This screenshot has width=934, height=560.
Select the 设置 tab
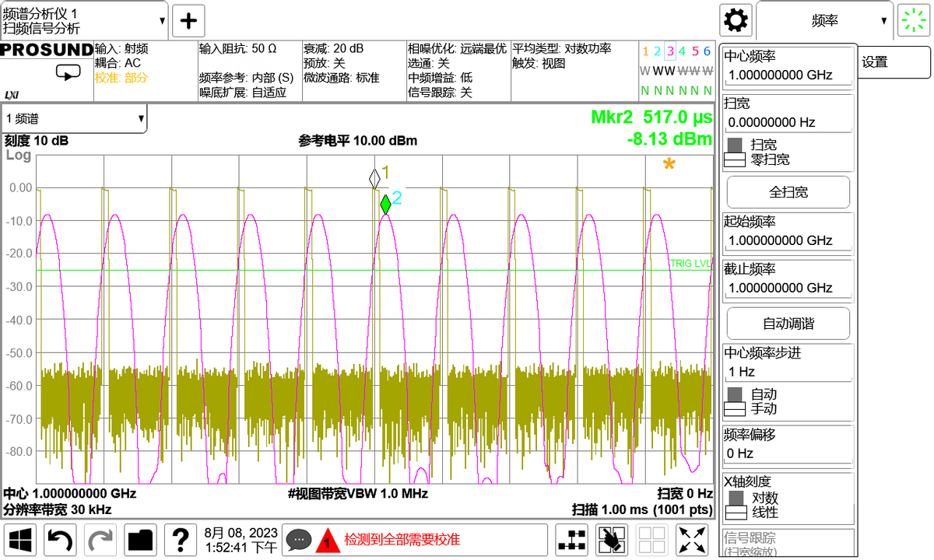coord(895,62)
